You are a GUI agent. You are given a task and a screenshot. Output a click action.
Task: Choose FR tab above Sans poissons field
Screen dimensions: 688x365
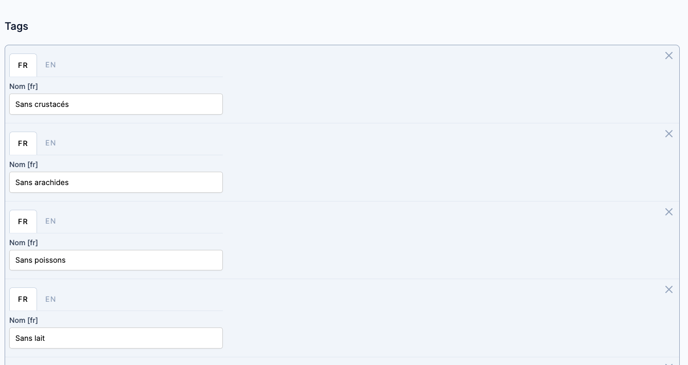[23, 222]
